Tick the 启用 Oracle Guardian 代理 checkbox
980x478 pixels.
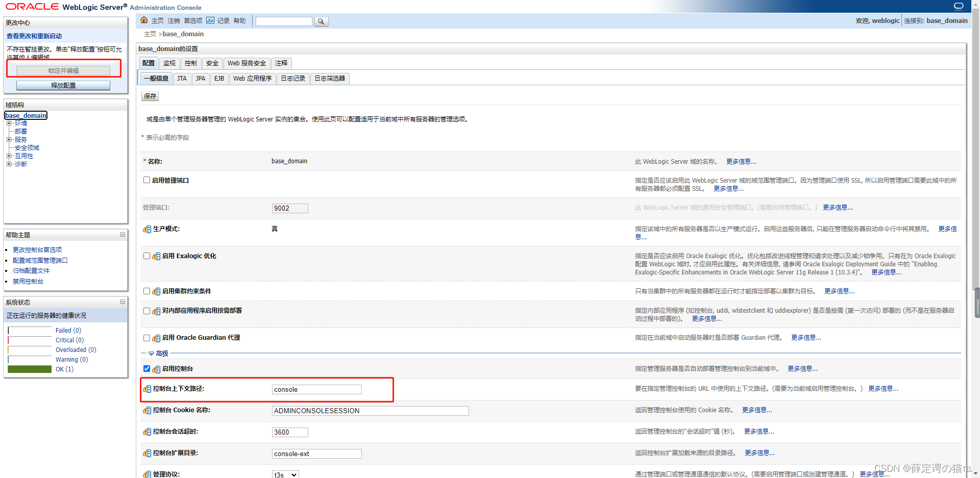(146, 338)
